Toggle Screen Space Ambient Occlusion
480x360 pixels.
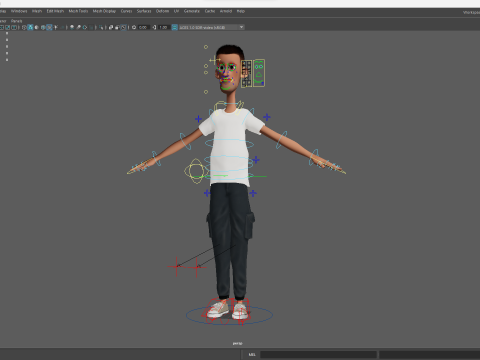coord(72,27)
